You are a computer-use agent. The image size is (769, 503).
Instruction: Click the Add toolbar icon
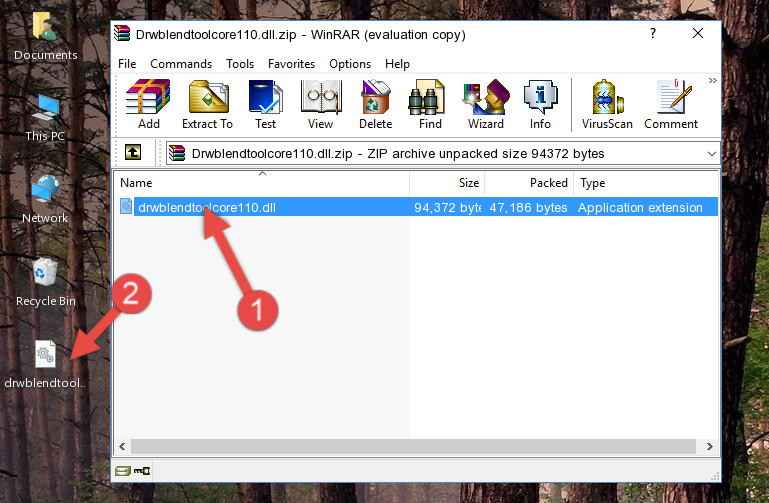tap(148, 104)
